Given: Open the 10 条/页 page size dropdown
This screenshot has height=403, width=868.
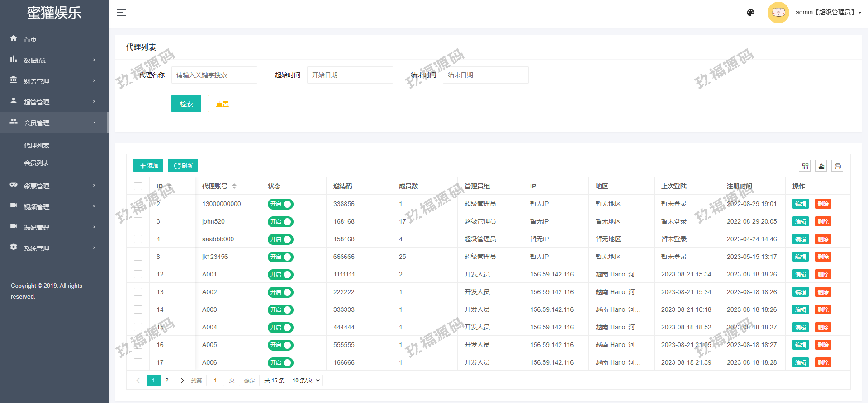Looking at the screenshot, I should tap(306, 380).
